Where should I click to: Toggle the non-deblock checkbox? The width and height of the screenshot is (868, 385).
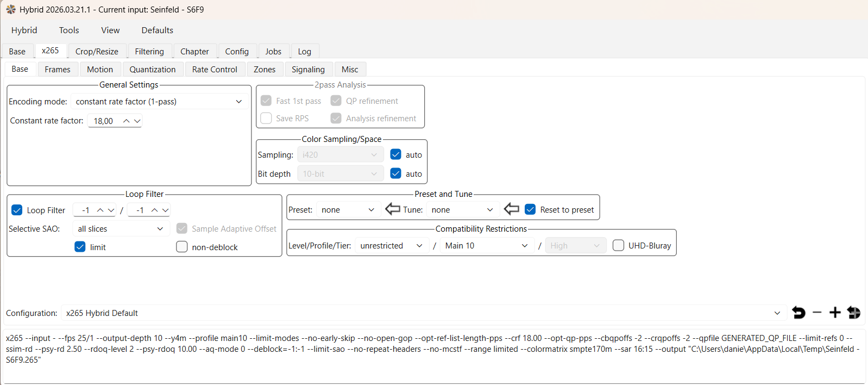182,247
